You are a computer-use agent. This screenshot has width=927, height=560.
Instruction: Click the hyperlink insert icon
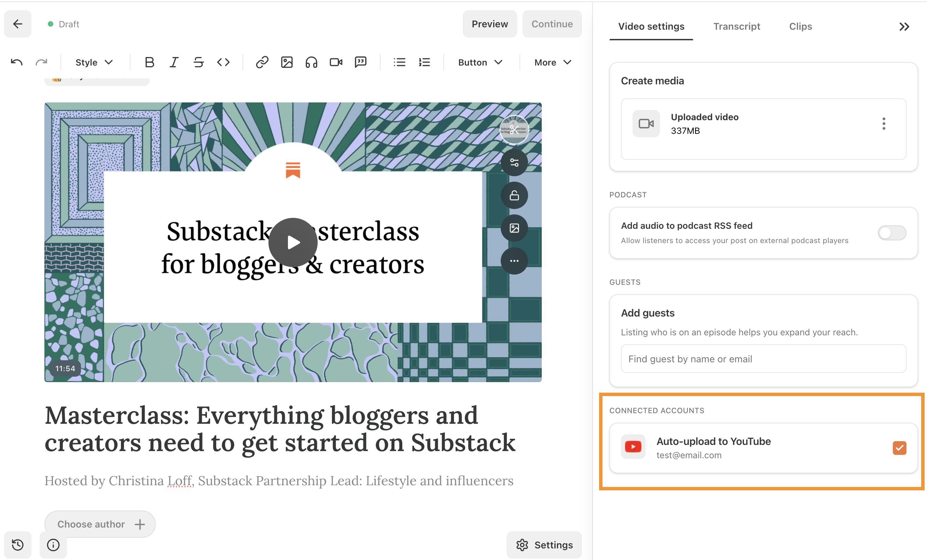point(262,62)
